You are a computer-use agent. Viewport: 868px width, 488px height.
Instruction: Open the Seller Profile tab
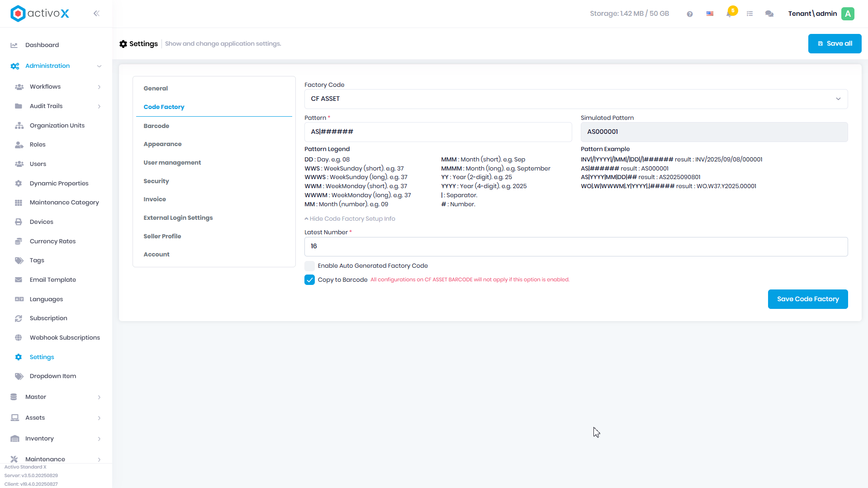(162, 237)
